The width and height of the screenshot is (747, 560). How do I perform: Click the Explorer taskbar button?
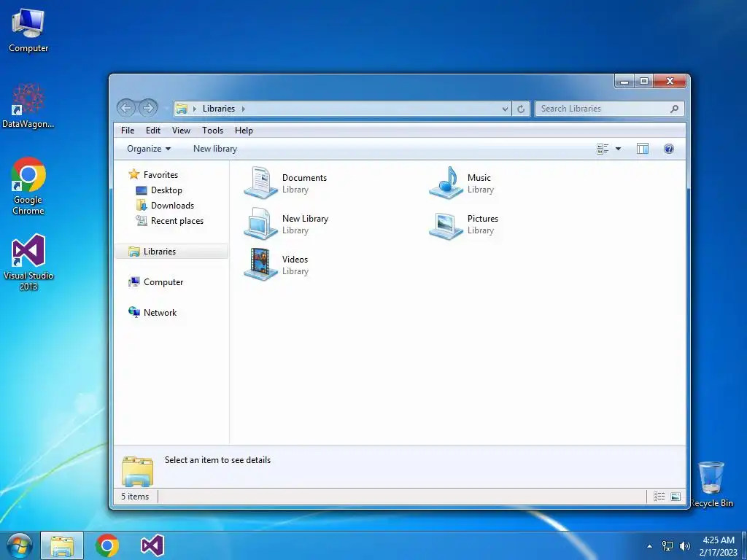(62, 545)
